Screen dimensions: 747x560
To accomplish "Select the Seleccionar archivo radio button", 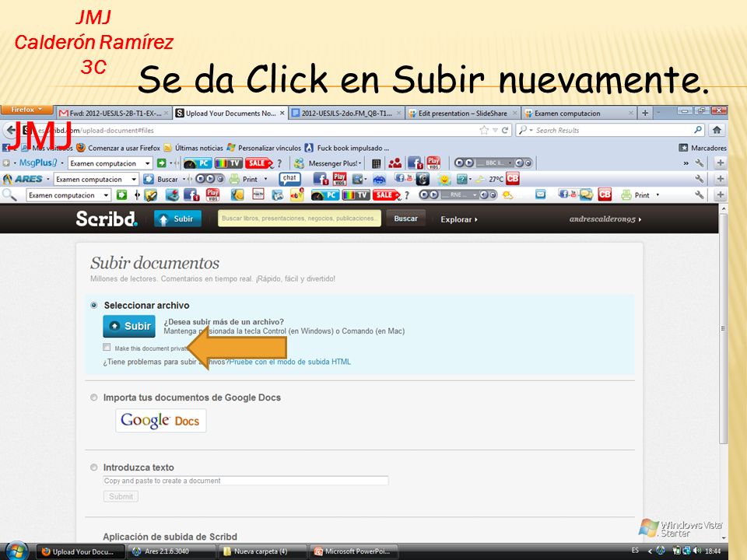I will pos(94,305).
